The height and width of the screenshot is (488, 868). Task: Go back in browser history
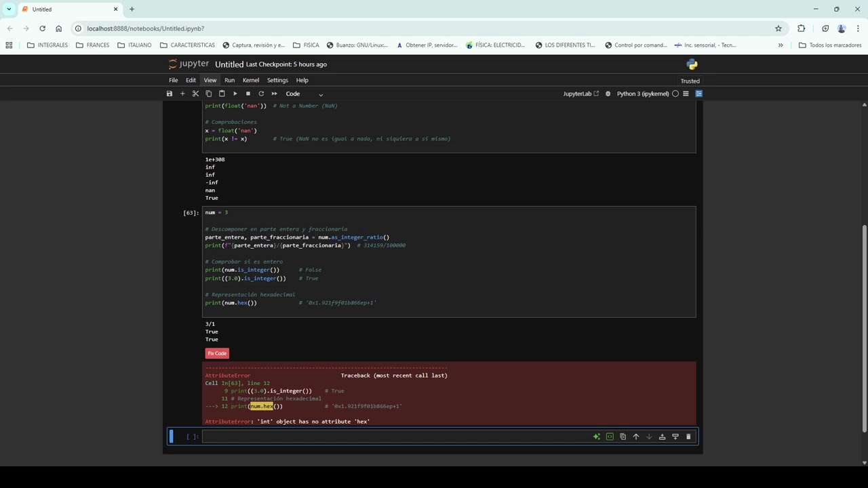click(x=9, y=28)
